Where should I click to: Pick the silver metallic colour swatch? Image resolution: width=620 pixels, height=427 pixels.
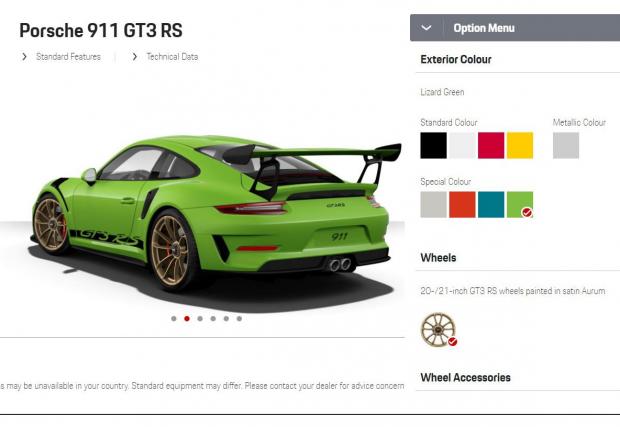pyautogui.click(x=566, y=145)
